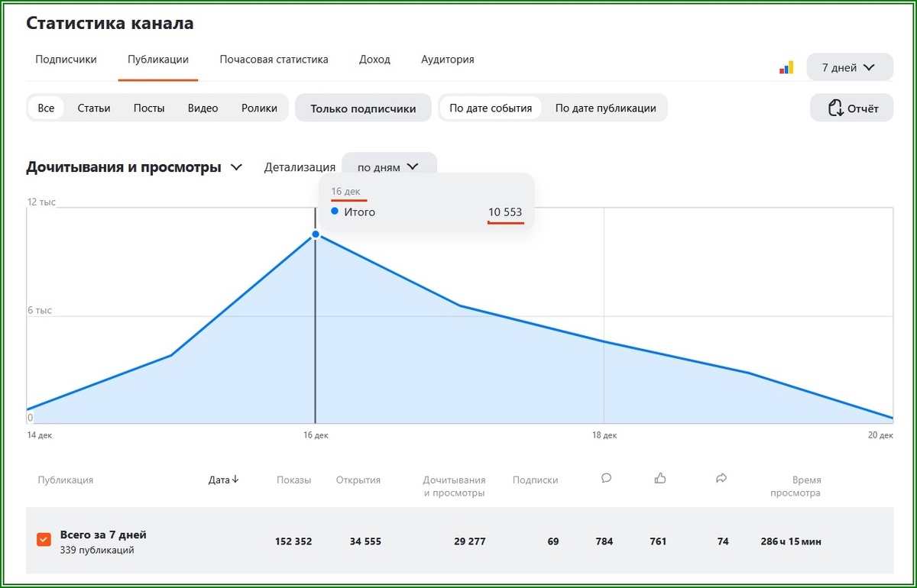Click the 29 277 дочитывания total value
The width and height of the screenshot is (917, 588).
pyautogui.click(x=469, y=541)
